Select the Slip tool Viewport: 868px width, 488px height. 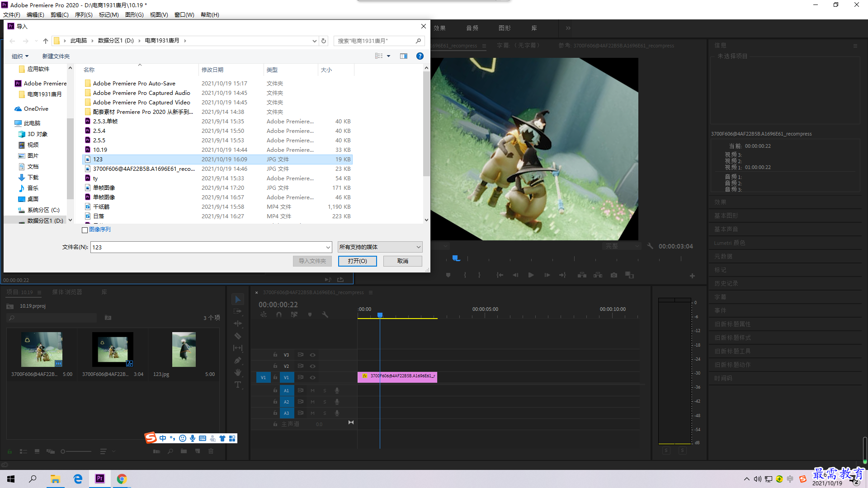coord(238,348)
